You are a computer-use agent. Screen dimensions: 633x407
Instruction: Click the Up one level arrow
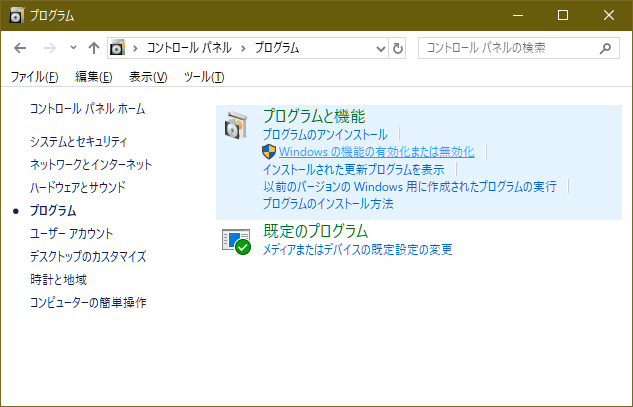click(94, 48)
